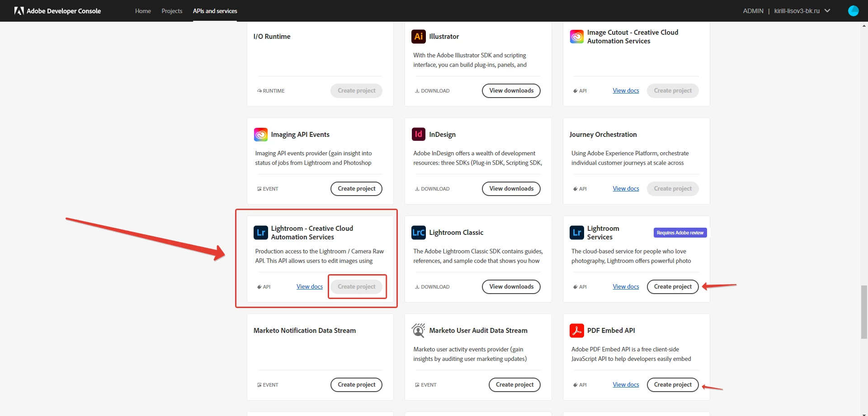Click the Lightroom Creative Cloud Automation Lr icon
This screenshot has width=868, height=416.
pyautogui.click(x=261, y=233)
